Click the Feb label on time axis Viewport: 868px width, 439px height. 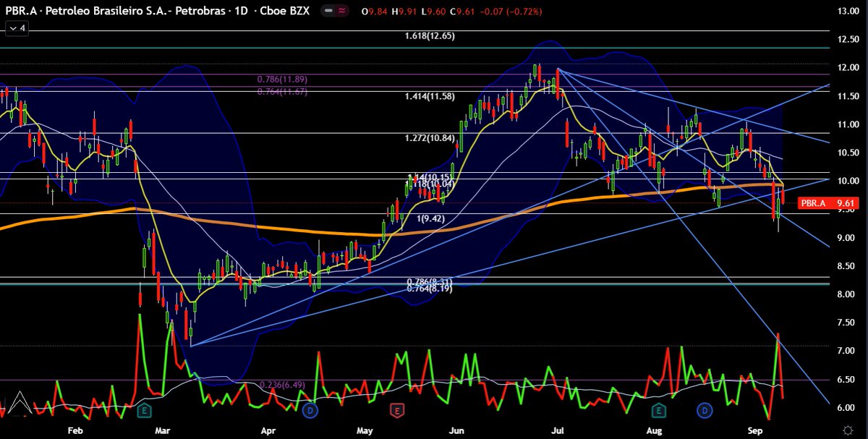coord(75,431)
